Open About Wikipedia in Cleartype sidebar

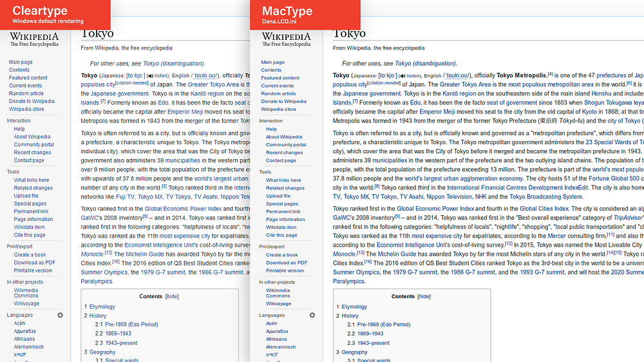32,137
